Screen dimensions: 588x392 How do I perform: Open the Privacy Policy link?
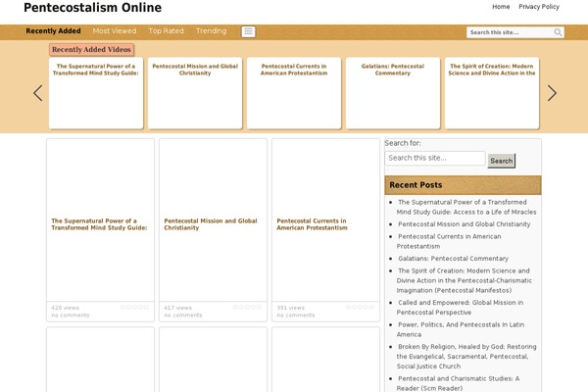tap(539, 7)
